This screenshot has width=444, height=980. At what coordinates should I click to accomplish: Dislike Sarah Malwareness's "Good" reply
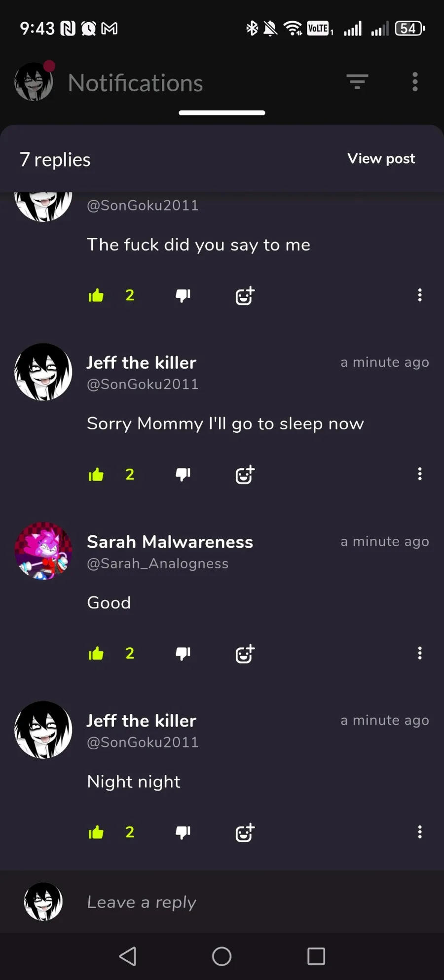(x=183, y=654)
